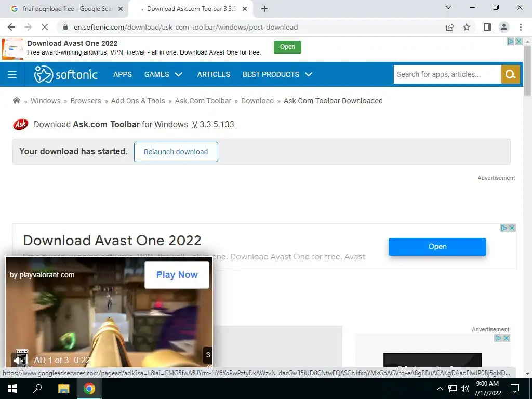Go to Softonic logo home

pos(66,74)
